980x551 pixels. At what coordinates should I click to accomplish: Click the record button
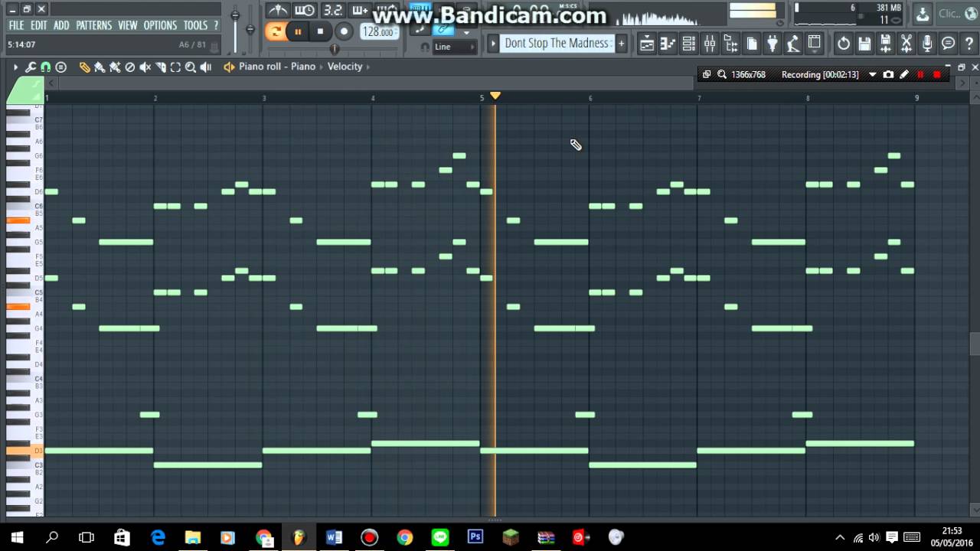(344, 31)
